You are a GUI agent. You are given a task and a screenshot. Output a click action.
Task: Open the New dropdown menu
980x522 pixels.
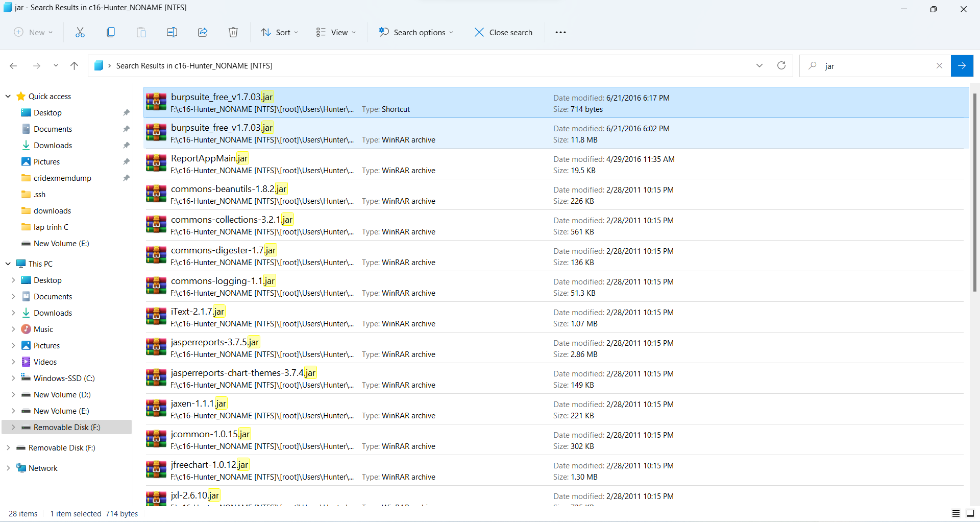click(33, 32)
